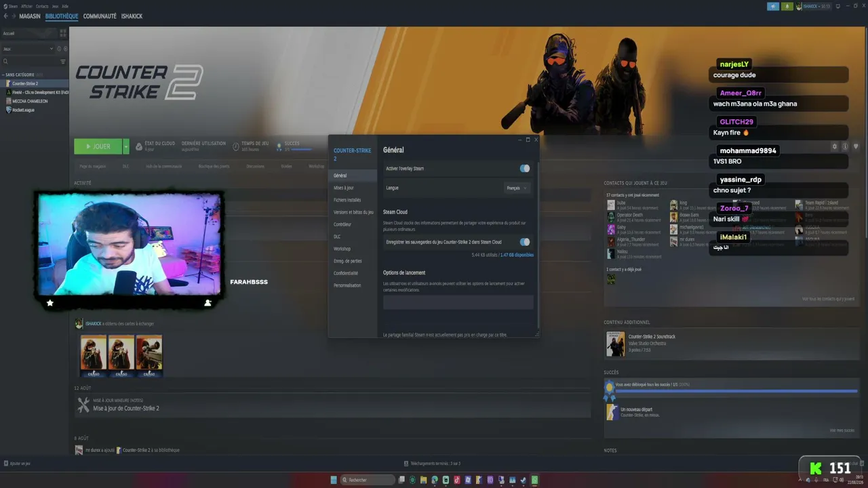The image size is (868, 488).
Task: Click the library search field
Action: (x=30, y=62)
